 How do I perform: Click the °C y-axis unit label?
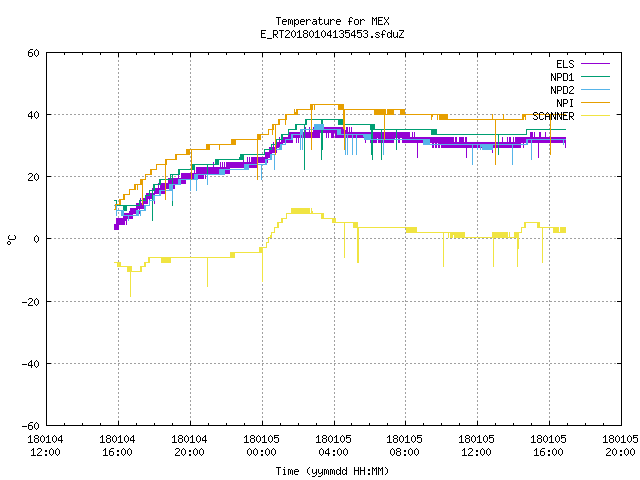click(12, 240)
